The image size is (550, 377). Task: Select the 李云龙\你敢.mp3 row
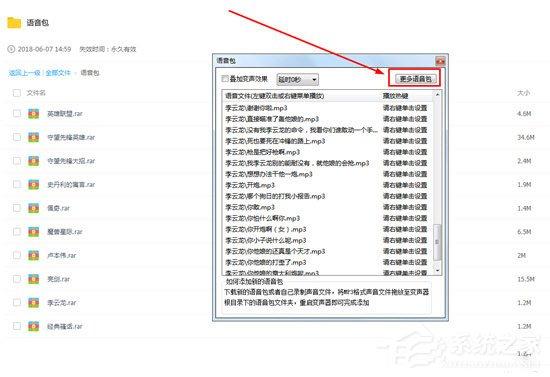(x=328, y=207)
